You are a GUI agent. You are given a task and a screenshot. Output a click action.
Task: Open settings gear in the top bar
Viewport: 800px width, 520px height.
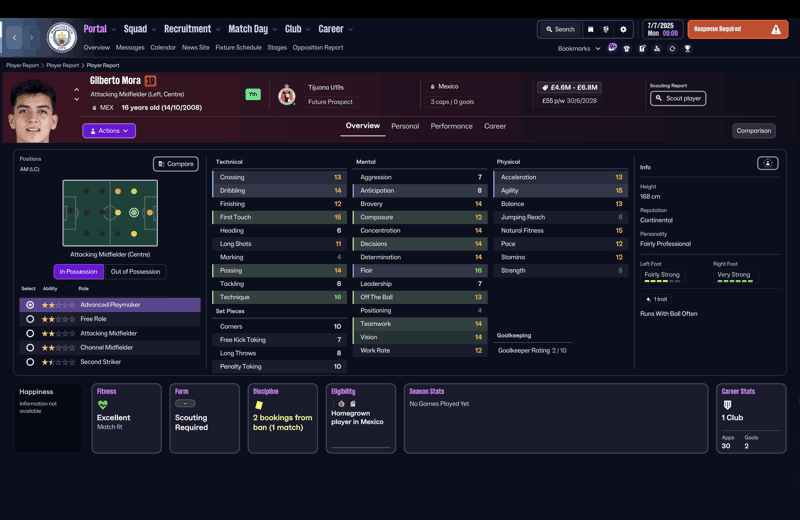click(623, 30)
